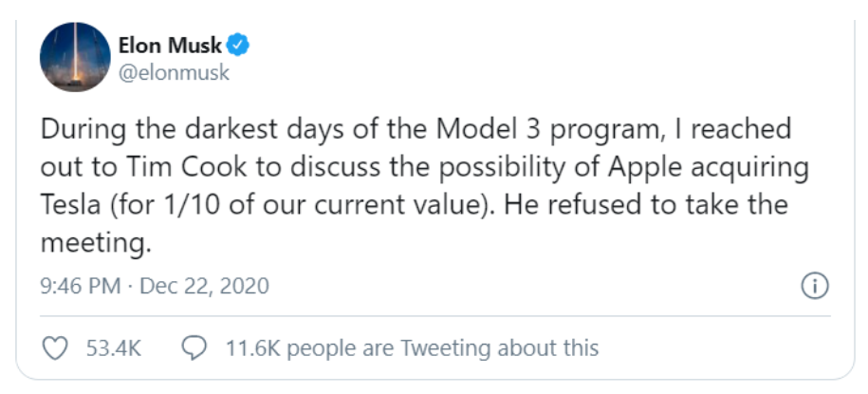Viewport: 868px width, 394px height.
Task: Click the 53.4K likes count
Action: pos(114,348)
